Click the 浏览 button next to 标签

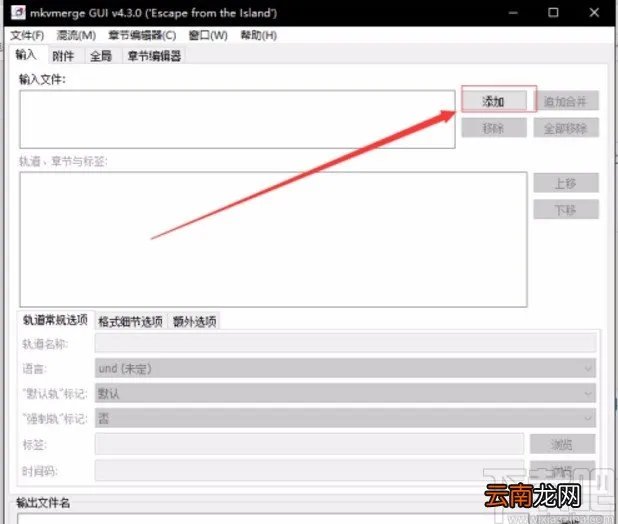tap(562, 444)
